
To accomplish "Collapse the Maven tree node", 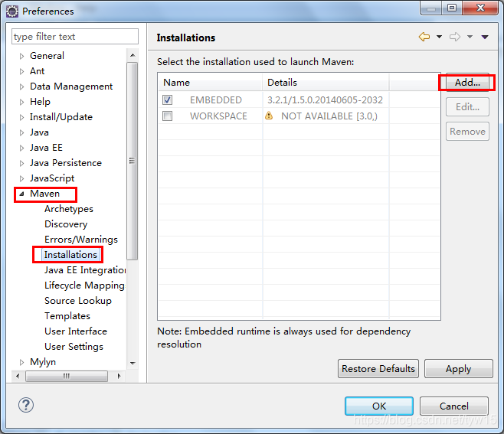I will [21, 194].
